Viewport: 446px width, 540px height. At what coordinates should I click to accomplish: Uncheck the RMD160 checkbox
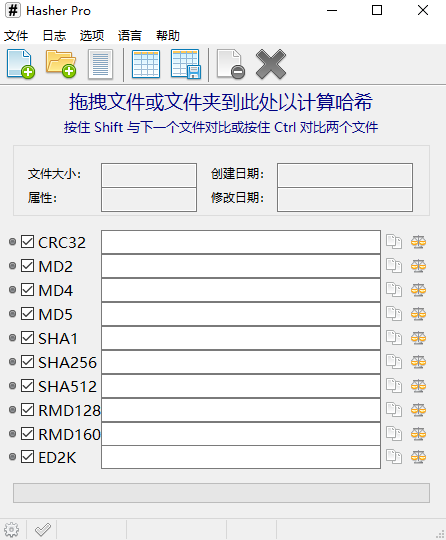point(27,434)
